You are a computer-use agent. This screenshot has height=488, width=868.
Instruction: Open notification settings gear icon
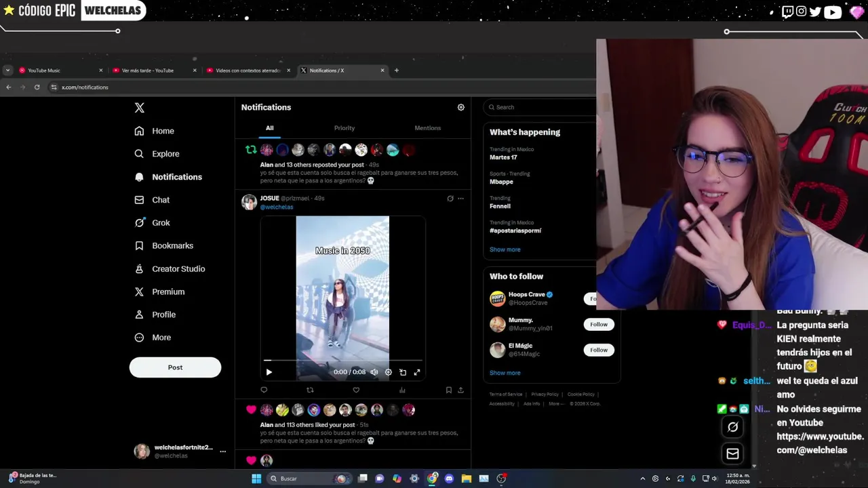(x=460, y=107)
